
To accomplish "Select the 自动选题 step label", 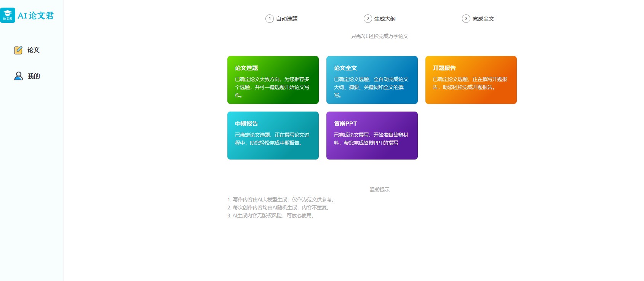I will 287,19.
